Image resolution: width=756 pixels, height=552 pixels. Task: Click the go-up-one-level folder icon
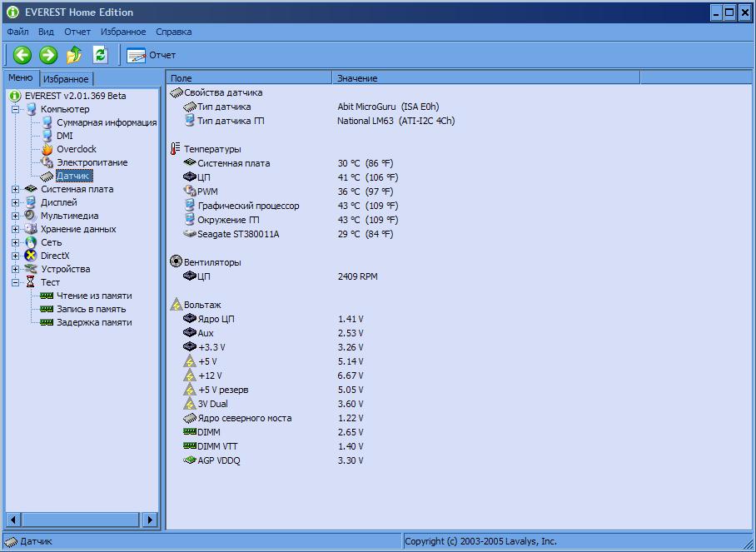point(74,55)
